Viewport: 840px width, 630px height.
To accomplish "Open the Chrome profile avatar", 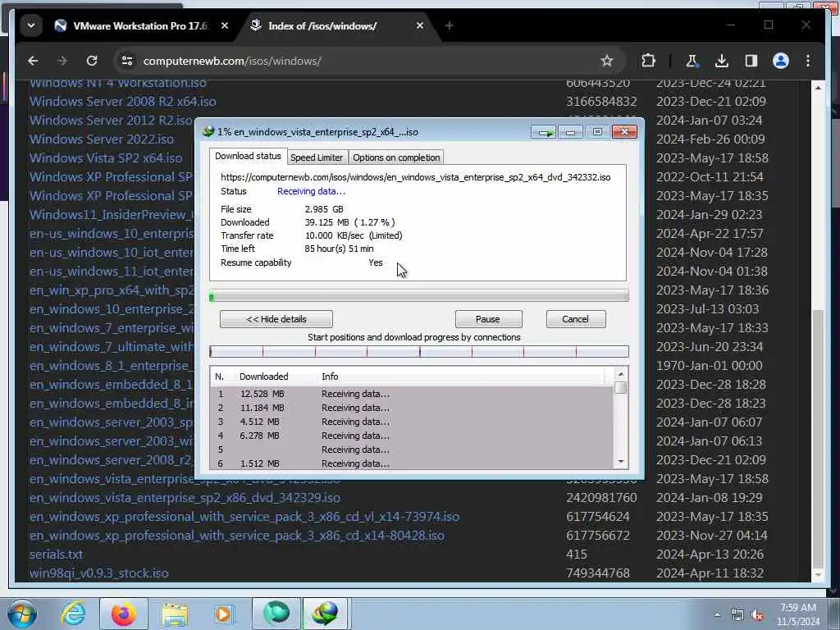I will (x=781, y=61).
